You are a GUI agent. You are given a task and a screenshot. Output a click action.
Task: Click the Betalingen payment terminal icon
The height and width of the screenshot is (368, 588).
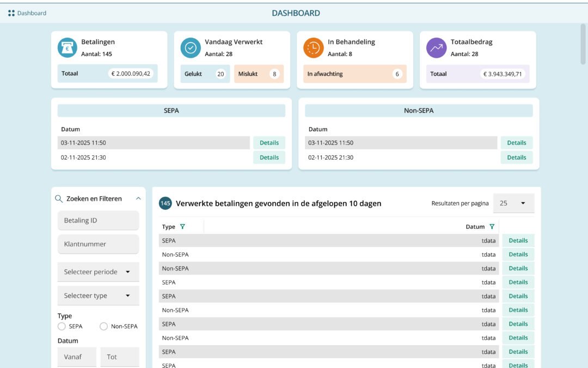tap(68, 47)
